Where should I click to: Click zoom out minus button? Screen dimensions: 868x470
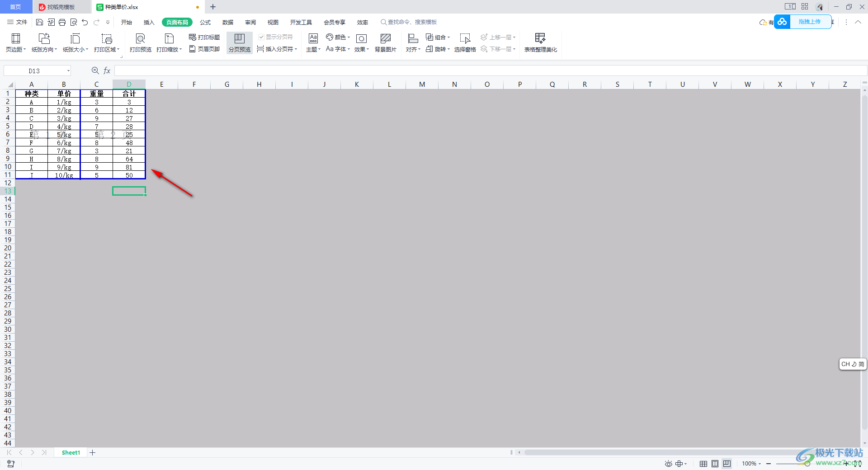pyautogui.click(x=769, y=464)
